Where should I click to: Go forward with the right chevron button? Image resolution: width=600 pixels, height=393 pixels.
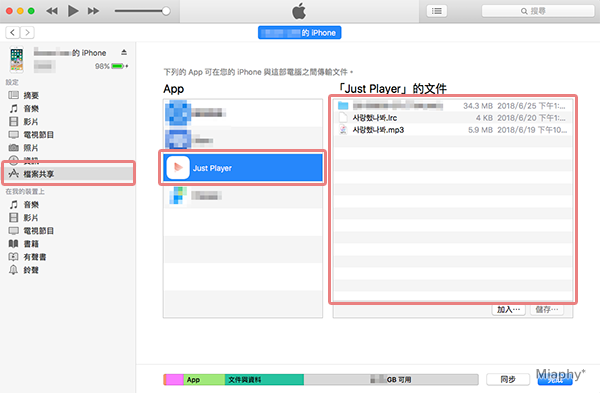[27, 33]
